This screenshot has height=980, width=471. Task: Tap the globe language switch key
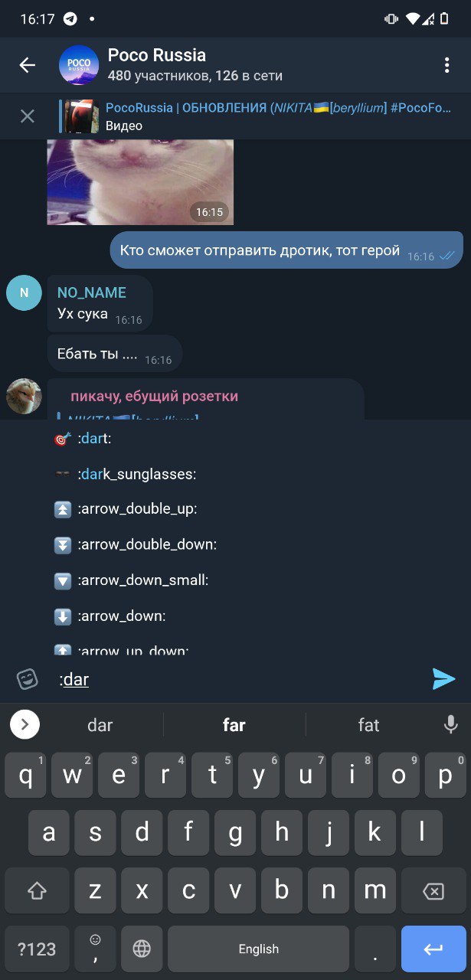tap(142, 949)
